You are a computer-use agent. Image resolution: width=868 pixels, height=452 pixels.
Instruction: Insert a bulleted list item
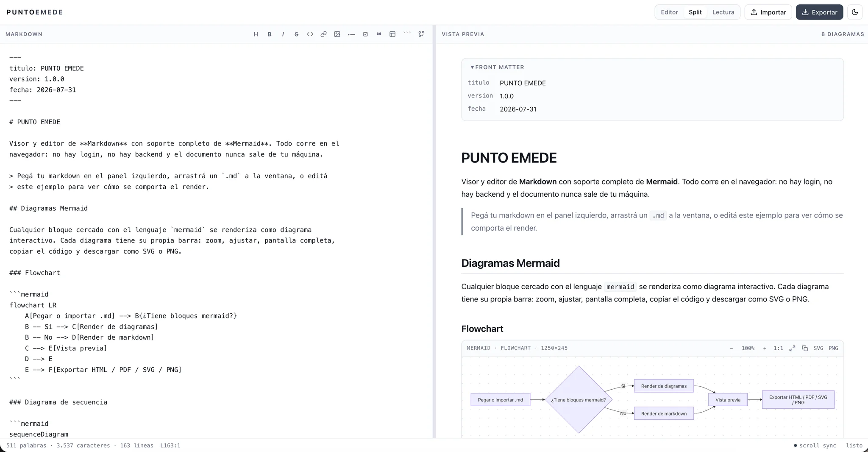coord(351,34)
